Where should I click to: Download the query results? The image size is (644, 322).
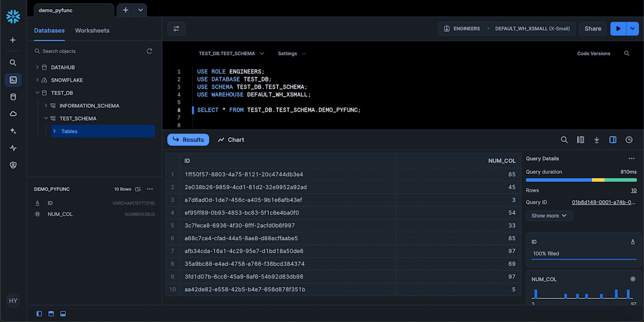[596, 140]
